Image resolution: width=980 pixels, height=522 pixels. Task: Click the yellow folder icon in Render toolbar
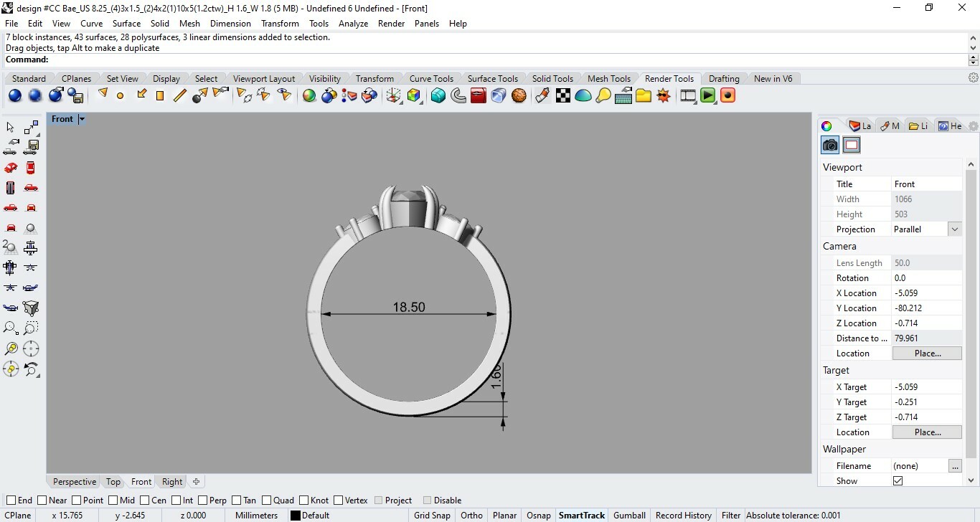[x=644, y=95]
